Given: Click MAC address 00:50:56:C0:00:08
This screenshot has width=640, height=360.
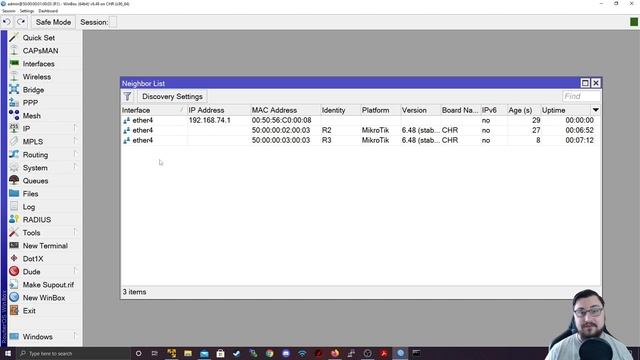Looking at the screenshot, I should 281,120.
